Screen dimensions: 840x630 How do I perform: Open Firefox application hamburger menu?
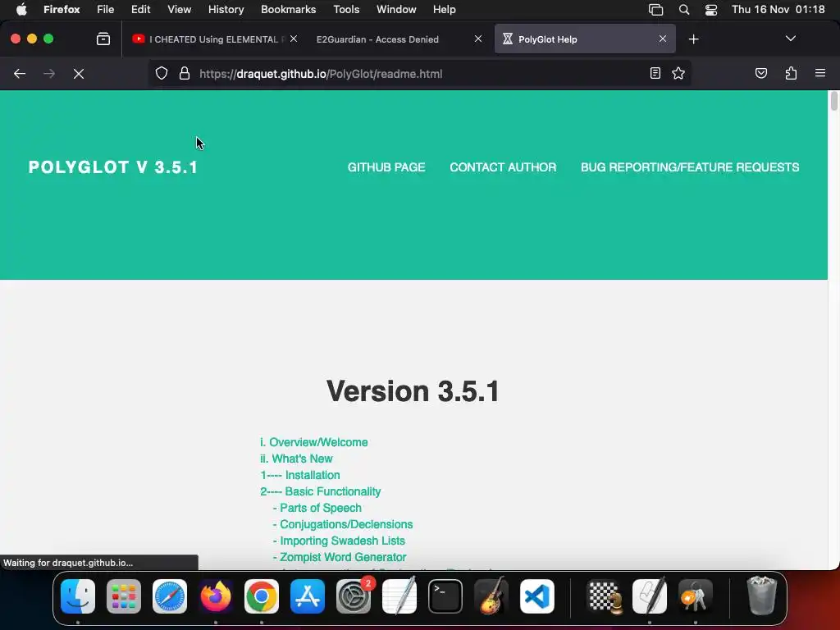(x=819, y=73)
